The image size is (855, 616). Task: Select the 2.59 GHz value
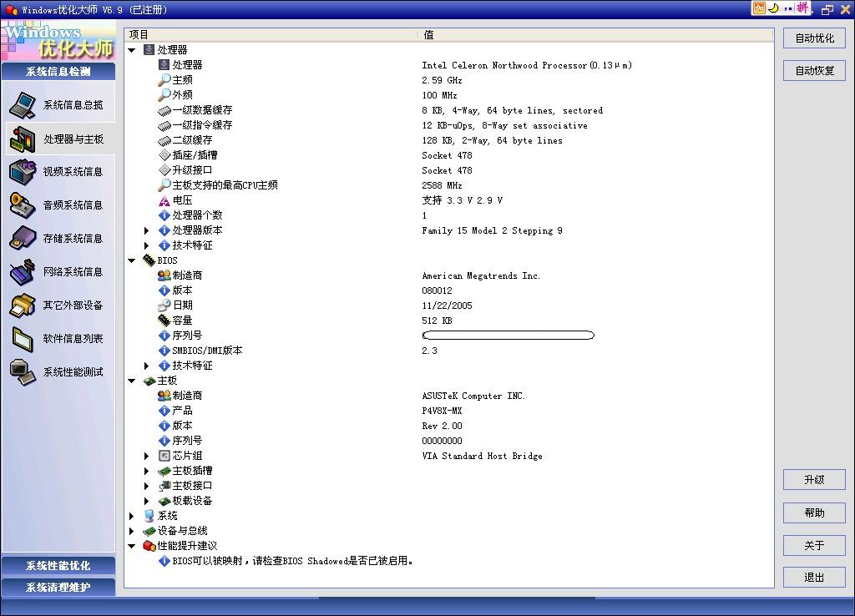coord(442,80)
